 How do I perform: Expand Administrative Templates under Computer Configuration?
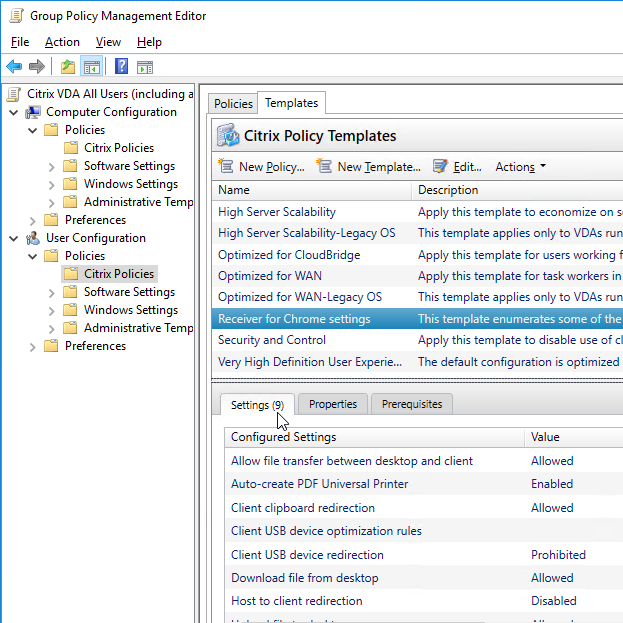click(x=51, y=203)
